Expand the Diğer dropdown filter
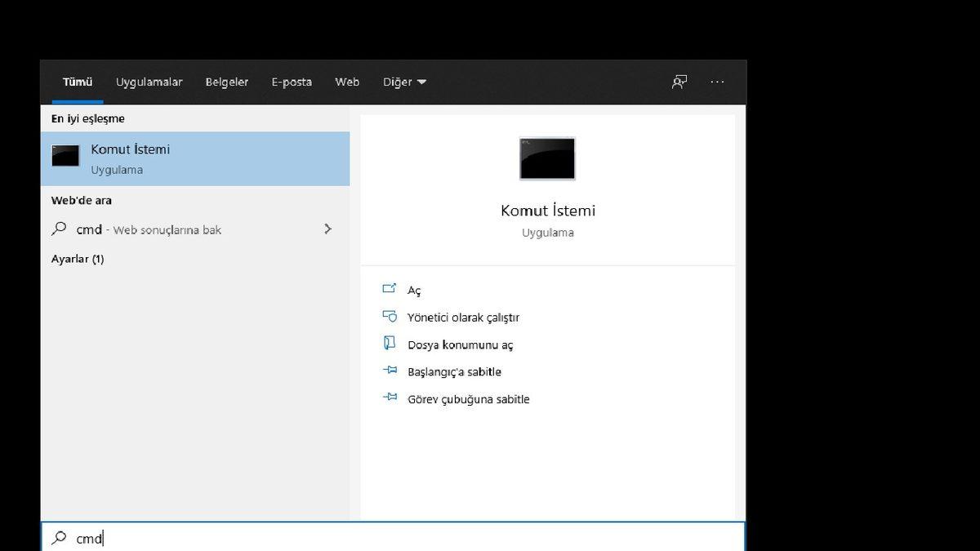Screen dimensions: 980x551 point(404,82)
